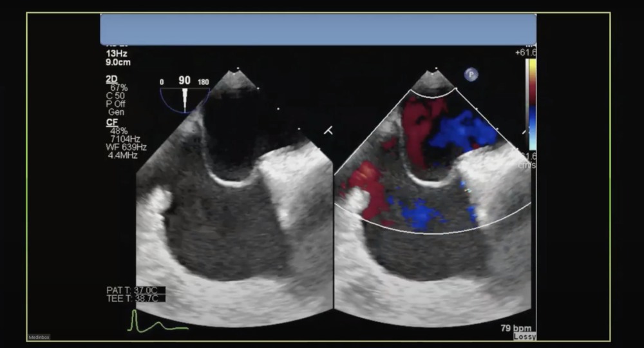This screenshot has width=644, height=348.
Task: Select the CF color flow heading
Action: tap(112, 122)
